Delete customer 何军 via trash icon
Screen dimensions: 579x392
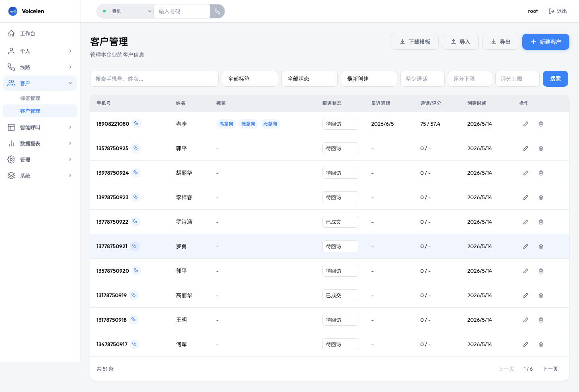pyautogui.click(x=541, y=344)
